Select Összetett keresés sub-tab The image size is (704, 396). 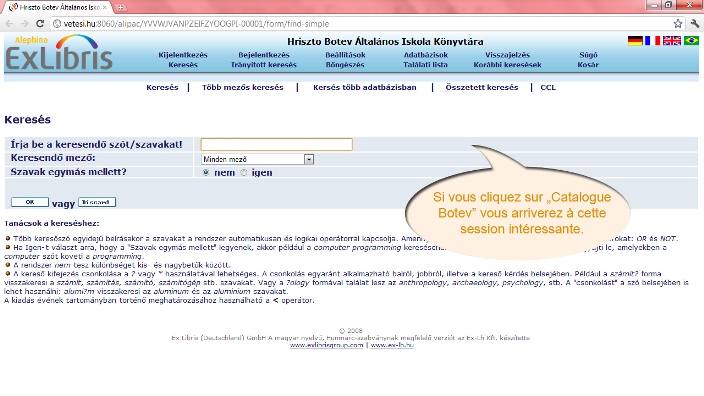482,87
